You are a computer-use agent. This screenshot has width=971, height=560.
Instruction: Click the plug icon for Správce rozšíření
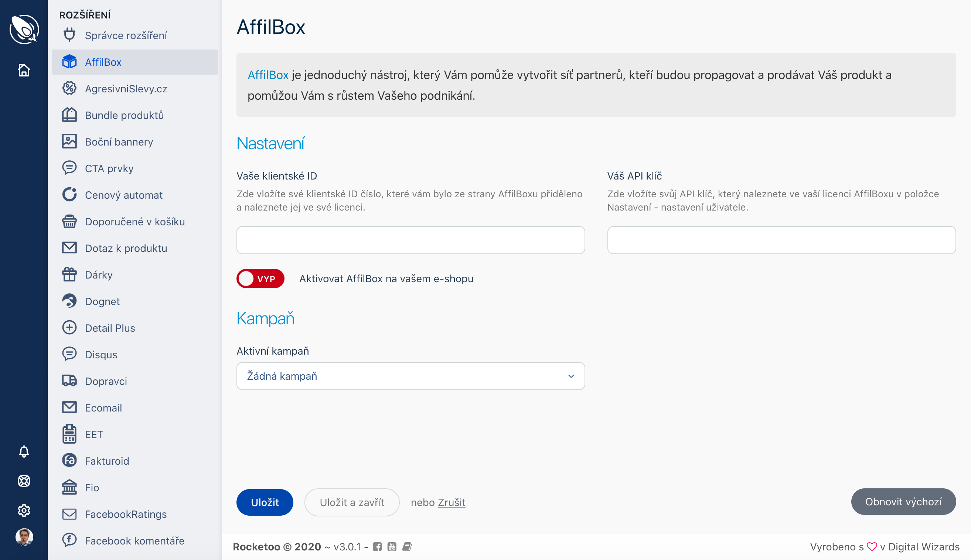coord(69,35)
